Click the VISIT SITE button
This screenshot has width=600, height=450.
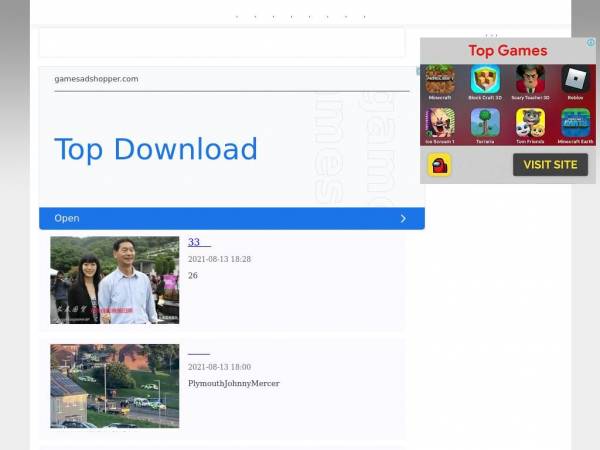point(550,165)
